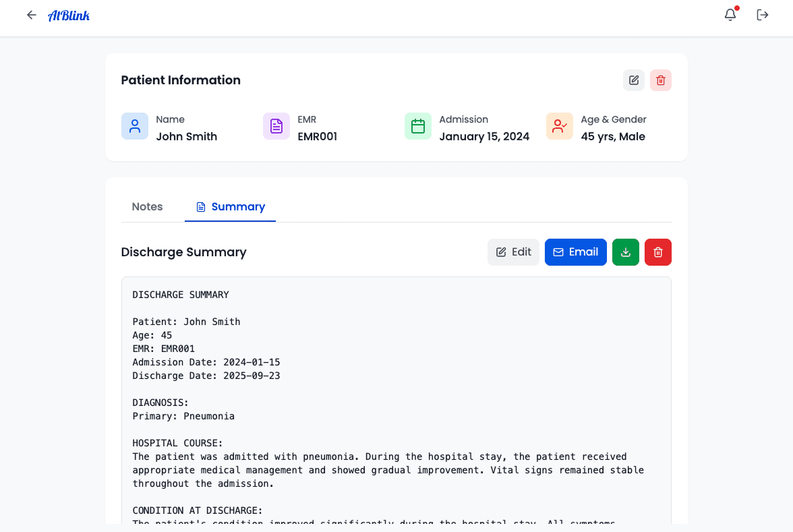Click the Discharge Summary heading
This screenshot has width=793, height=532.
(x=183, y=252)
